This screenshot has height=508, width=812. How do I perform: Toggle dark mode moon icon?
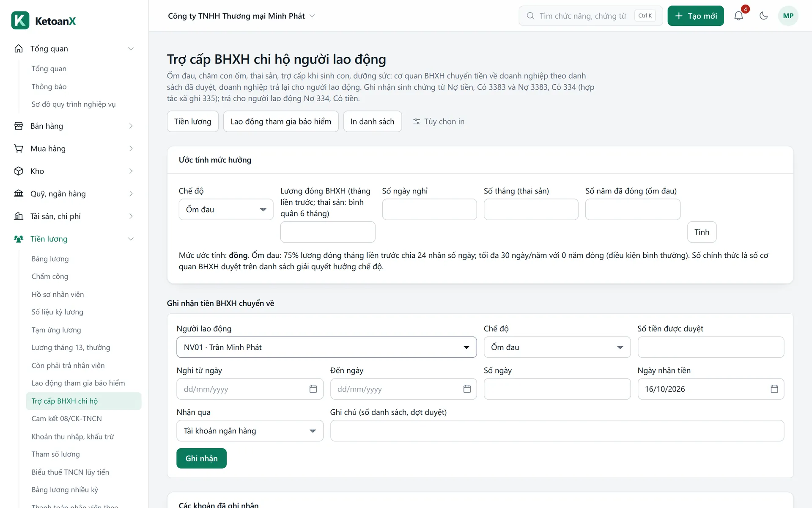click(763, 16)
